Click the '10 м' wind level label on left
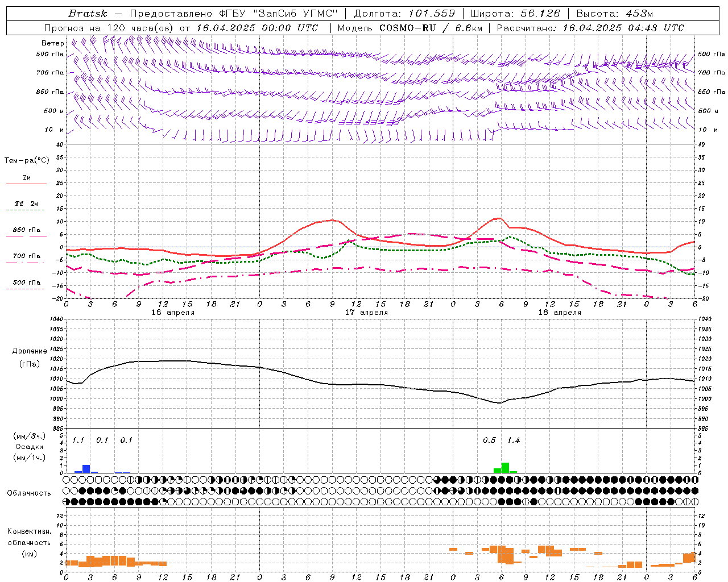 pos(55,130)
